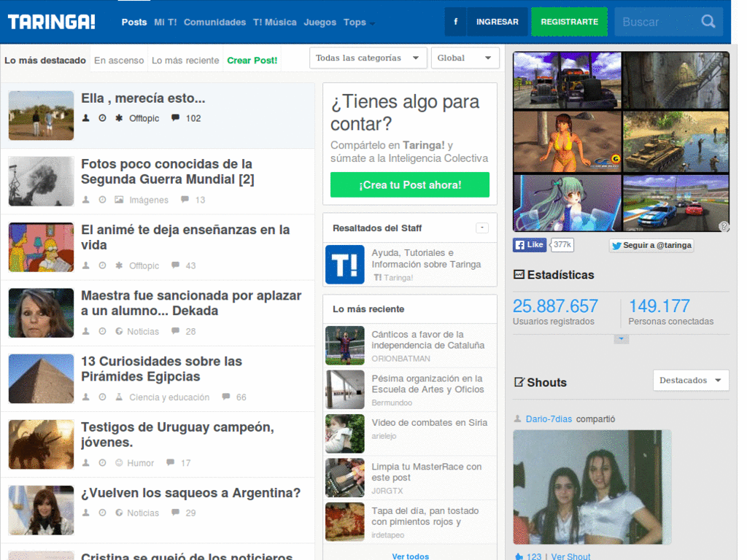Click the Shouts pencil icon

coord(519,382)
